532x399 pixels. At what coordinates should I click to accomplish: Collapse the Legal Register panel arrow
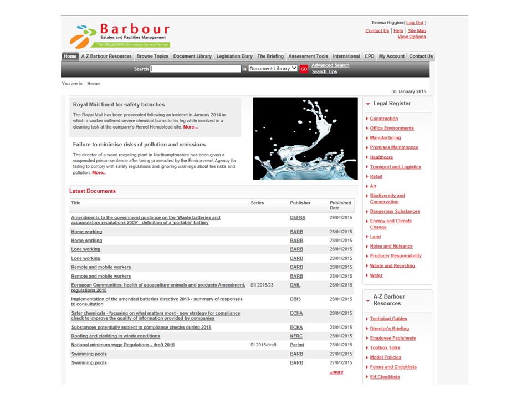tap(368, 104)
